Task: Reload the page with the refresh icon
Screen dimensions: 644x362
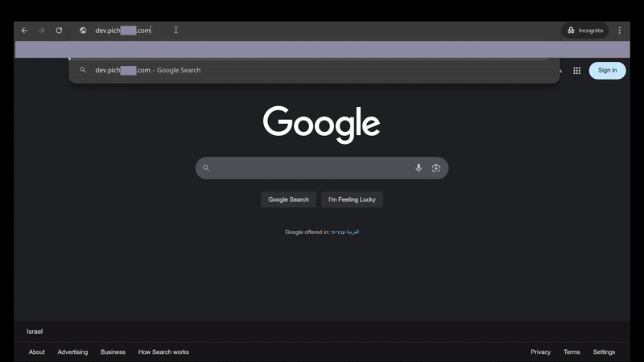Action: [x=59, y=31]
